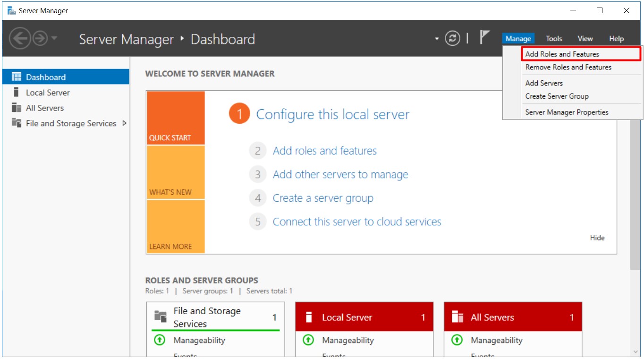644x359 pixels.
Task: Click the Local Server icon in sidebar
Action: 17,92
